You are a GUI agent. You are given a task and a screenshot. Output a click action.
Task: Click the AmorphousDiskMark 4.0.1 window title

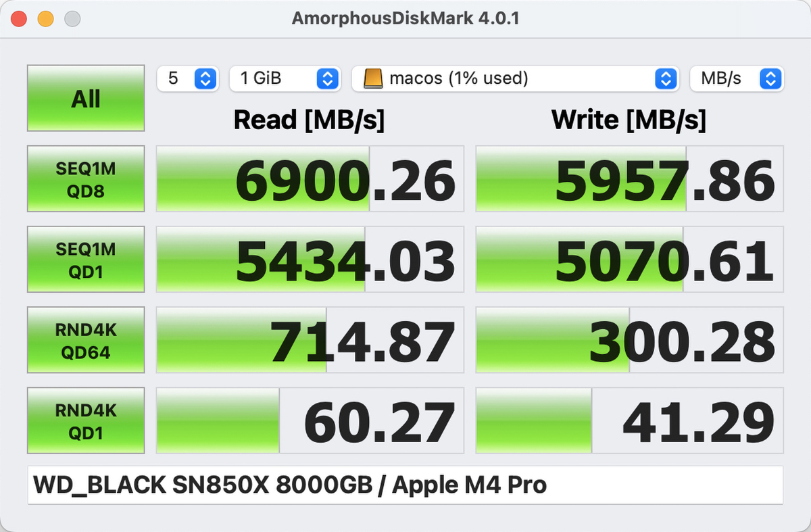tap(405, 18)
